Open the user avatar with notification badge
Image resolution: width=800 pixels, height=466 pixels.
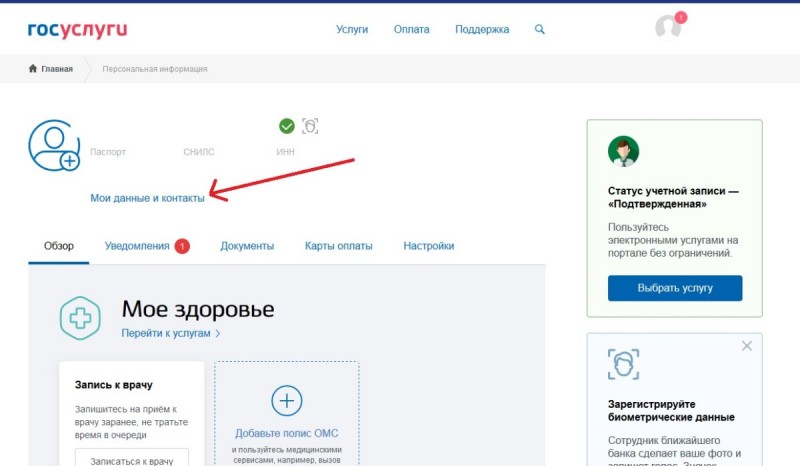click(670, 25)
